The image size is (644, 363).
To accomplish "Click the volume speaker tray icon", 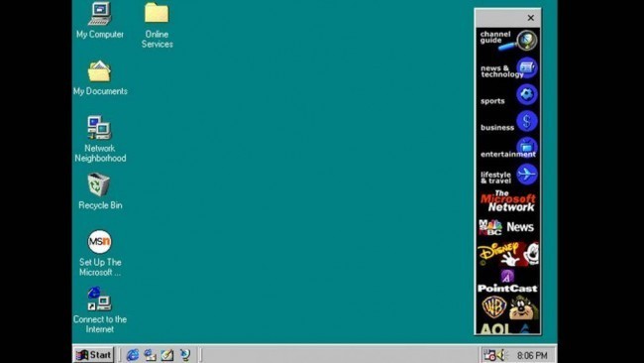I will click(501, 355).
